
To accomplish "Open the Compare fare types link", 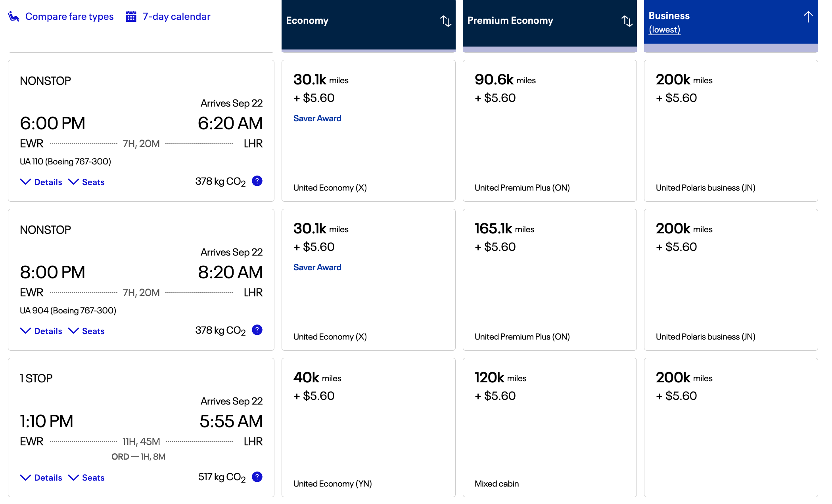I will [x=69, y=17].
